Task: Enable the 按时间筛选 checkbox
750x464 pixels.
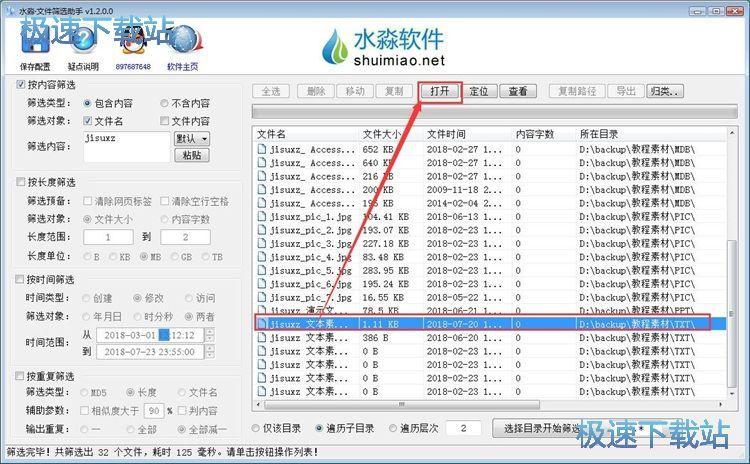Action: (x=20, y=279)
